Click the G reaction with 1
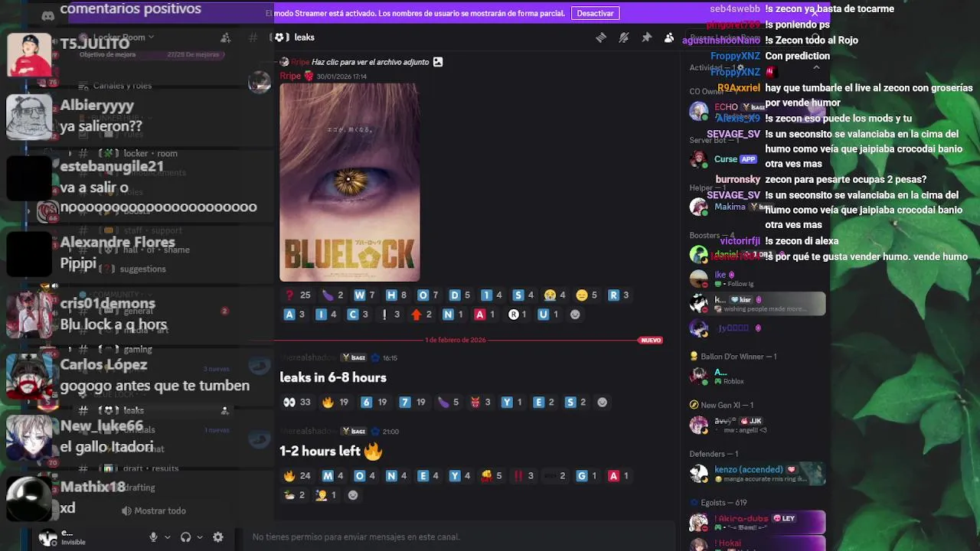The width and height of the screenshot is (980, 551). (587, 476)
